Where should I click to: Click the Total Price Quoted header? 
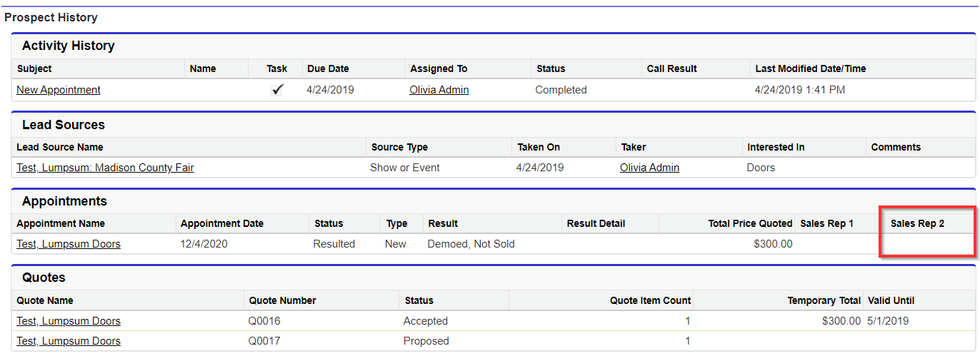[x=750, y=223]
